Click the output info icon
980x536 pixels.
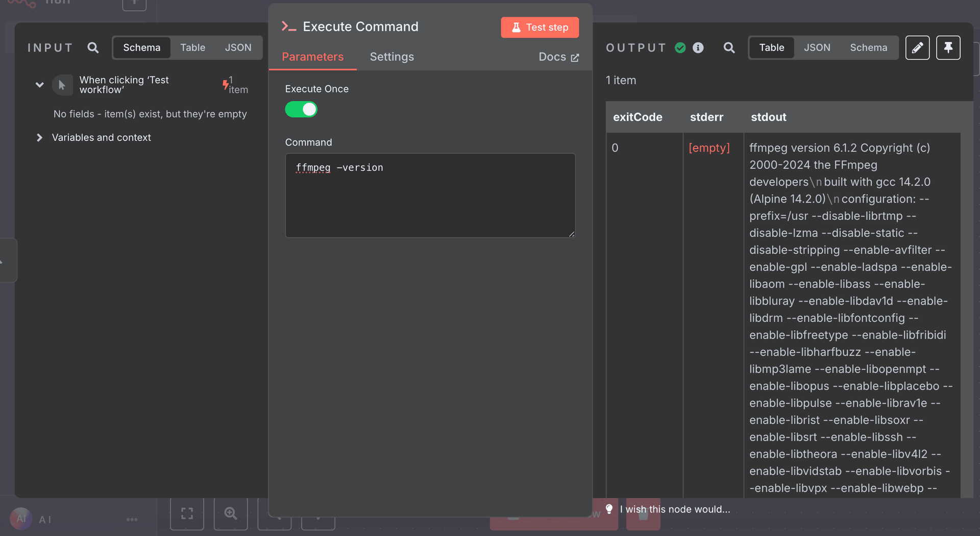pyautogui.click(x=698, y=48)
